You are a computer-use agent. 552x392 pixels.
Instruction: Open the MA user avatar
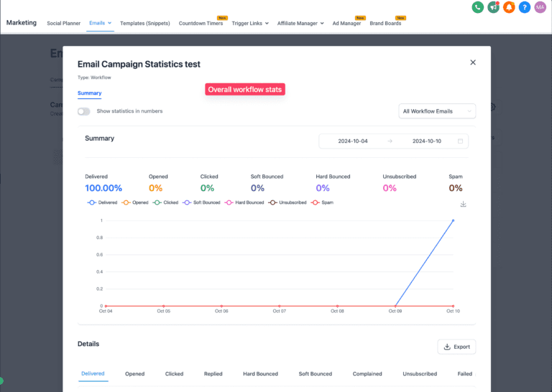(540, 7)
